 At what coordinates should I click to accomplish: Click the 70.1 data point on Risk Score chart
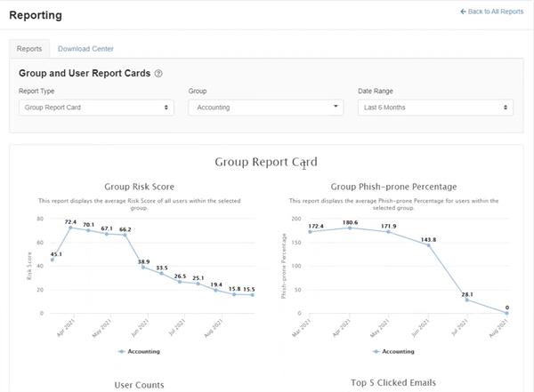click(88, 230)
